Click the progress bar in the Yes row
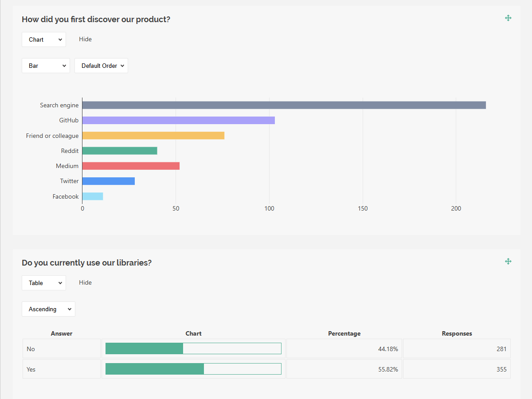This screenshot has height=399, width=532. [x=193, y=369]
